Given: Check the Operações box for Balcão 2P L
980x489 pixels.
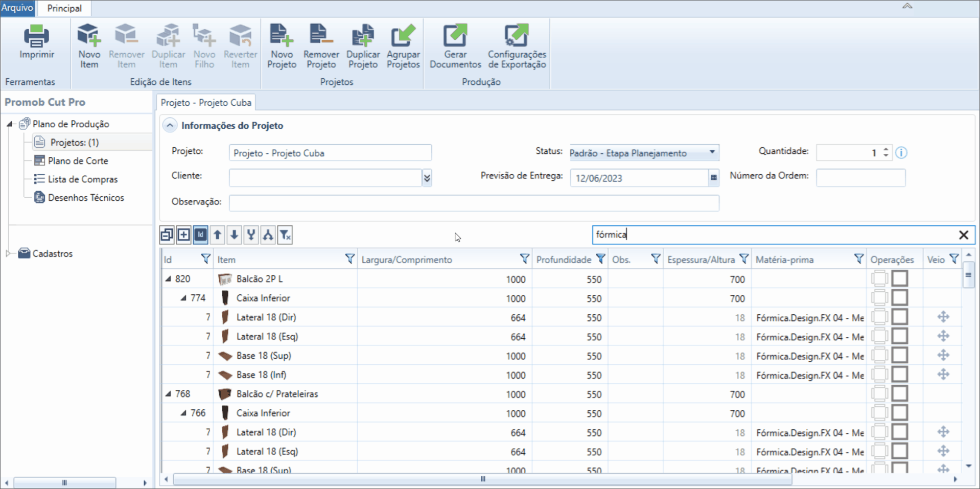Looking at the screenshot, I should tap(900, 278).
